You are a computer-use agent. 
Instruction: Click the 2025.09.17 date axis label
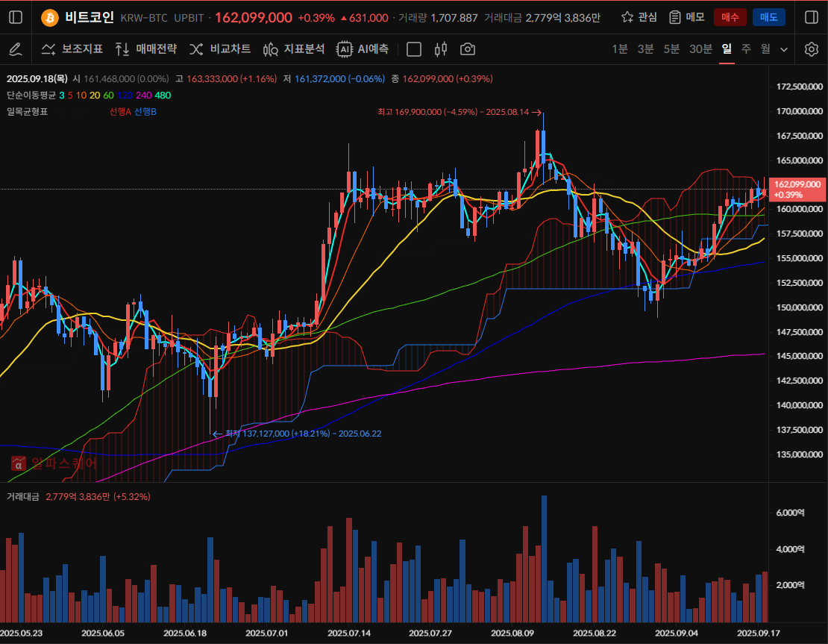click(x=759, y=633)
